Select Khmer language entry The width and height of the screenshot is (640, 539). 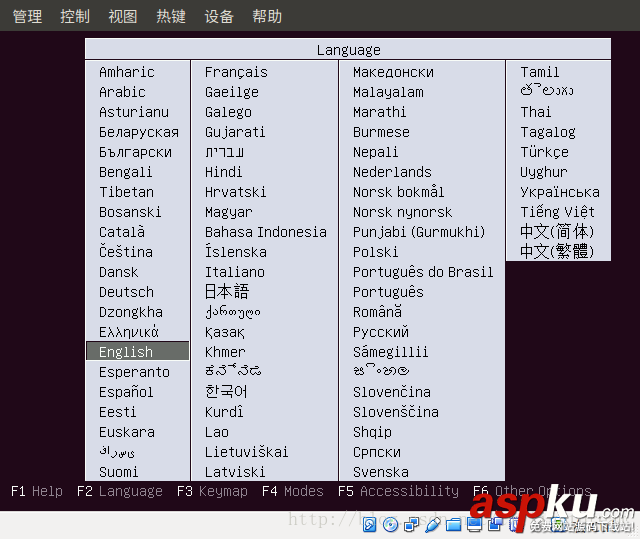point(225,352)
